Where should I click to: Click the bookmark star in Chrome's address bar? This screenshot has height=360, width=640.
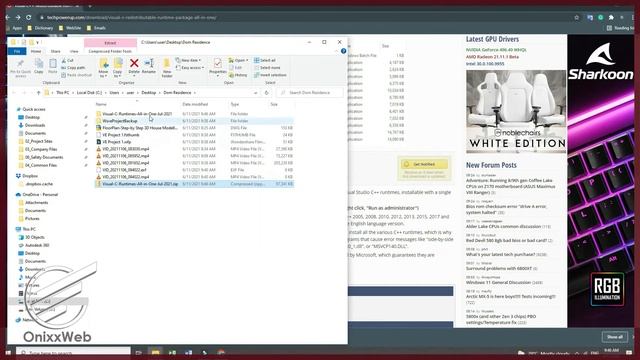[576, 18]
